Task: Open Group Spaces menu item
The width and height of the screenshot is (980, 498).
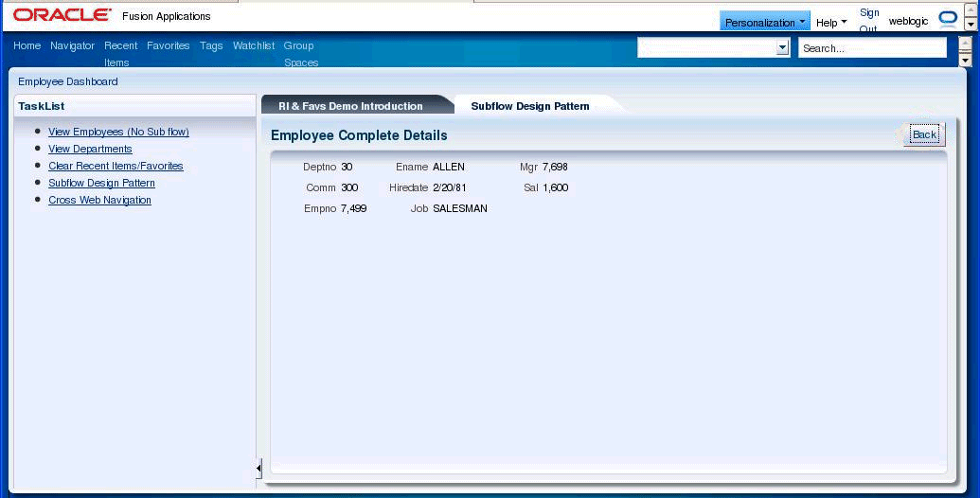Action: (300, 54)
